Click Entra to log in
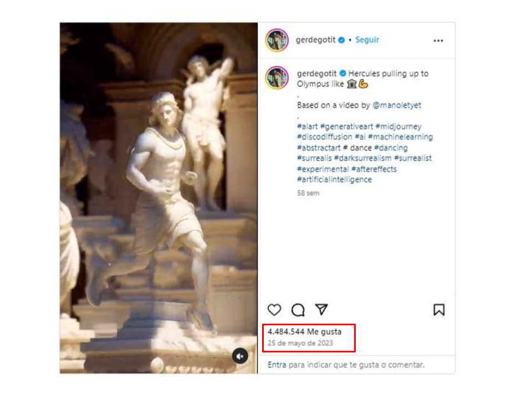Viewport: 532px width, 399px height. 277,365
